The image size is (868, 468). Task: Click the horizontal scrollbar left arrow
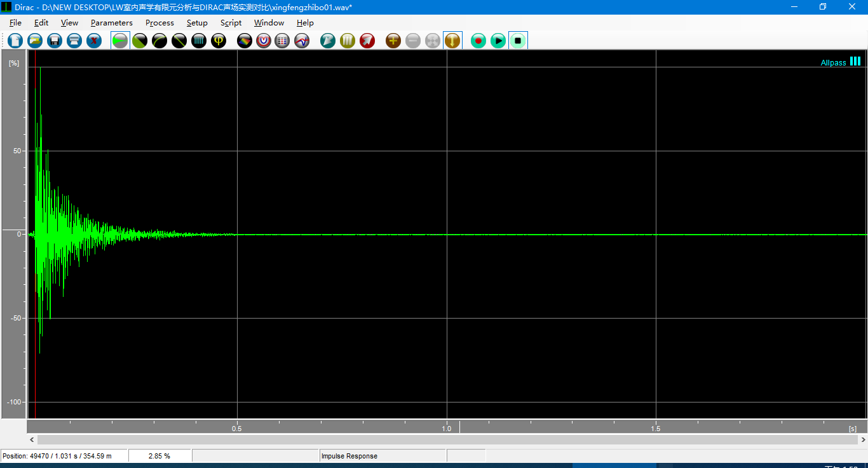click(32, 439)
